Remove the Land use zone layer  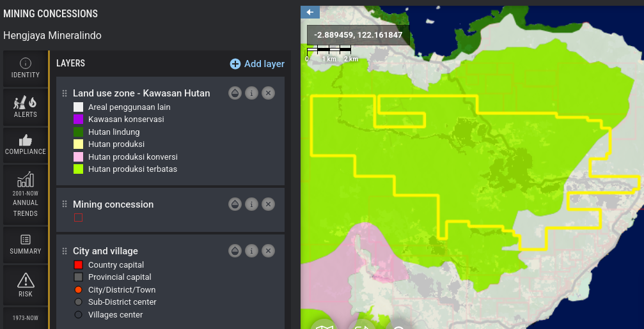[268, 93]
